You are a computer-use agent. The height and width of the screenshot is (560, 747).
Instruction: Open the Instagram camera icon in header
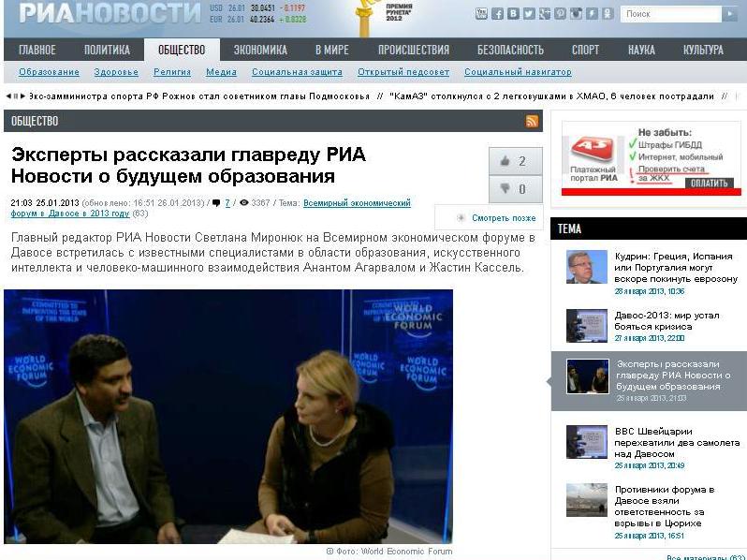coord(576,13)
